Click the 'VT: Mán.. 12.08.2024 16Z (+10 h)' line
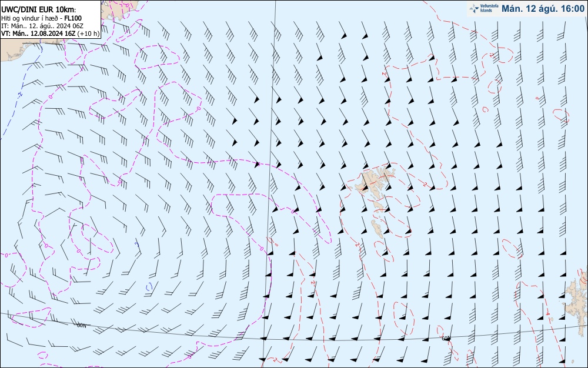588x368 pixels. (x=50, y=34)
